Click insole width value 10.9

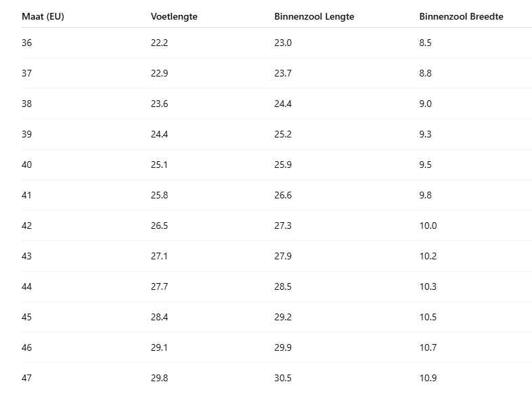pyautogui.click(x=428, y=378)
